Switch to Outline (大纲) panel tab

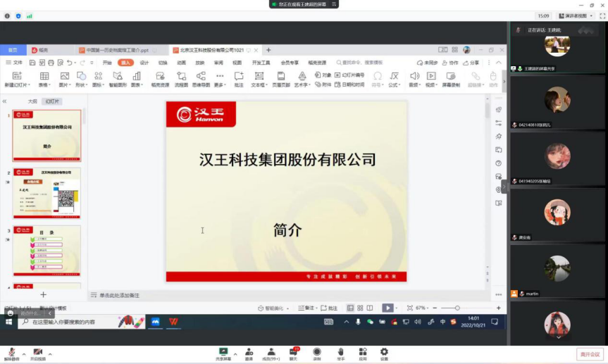(x=32, y=101)
